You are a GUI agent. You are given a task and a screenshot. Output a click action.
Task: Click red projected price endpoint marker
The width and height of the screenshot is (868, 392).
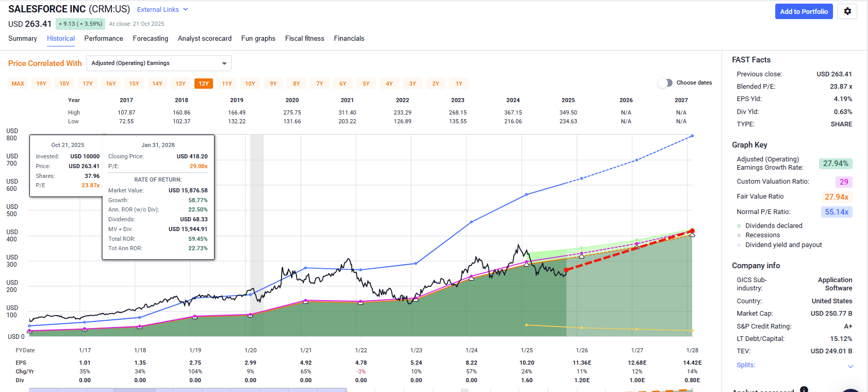click(692, 231)
